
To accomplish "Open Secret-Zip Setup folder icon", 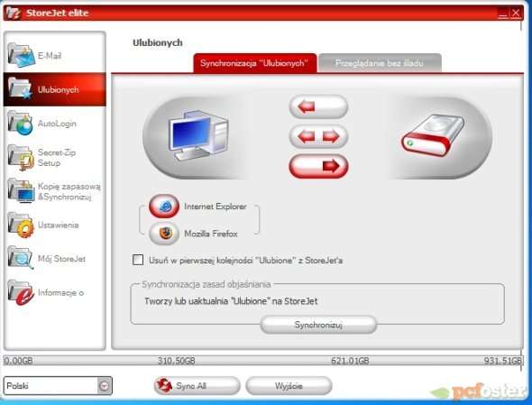I will pyautogui.click(x=21, y=157).
